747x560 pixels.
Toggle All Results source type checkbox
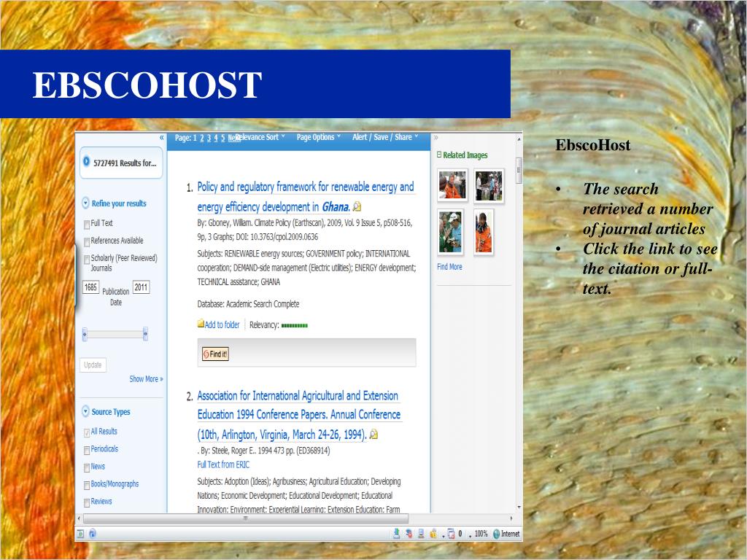tap(87, 432)
